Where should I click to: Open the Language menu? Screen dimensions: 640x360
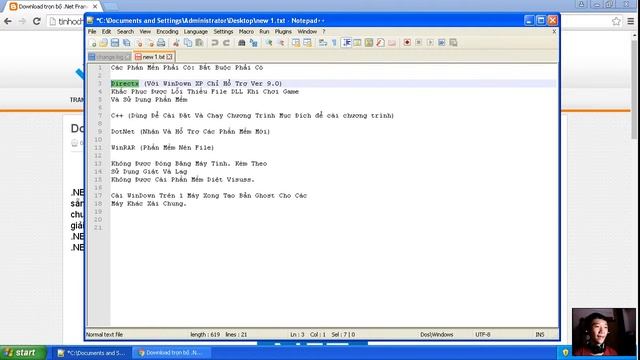tap(196, 31)
